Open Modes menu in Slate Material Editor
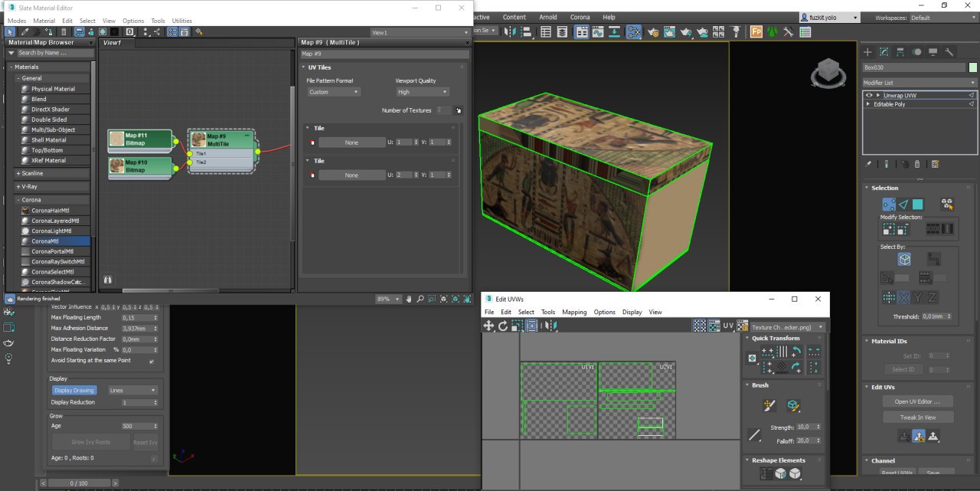 (16, 21)
